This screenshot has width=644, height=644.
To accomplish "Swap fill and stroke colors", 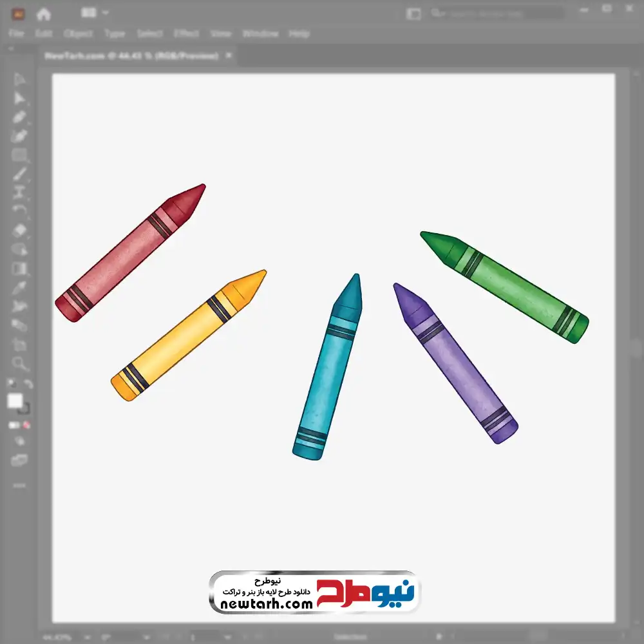I will 28,384.
